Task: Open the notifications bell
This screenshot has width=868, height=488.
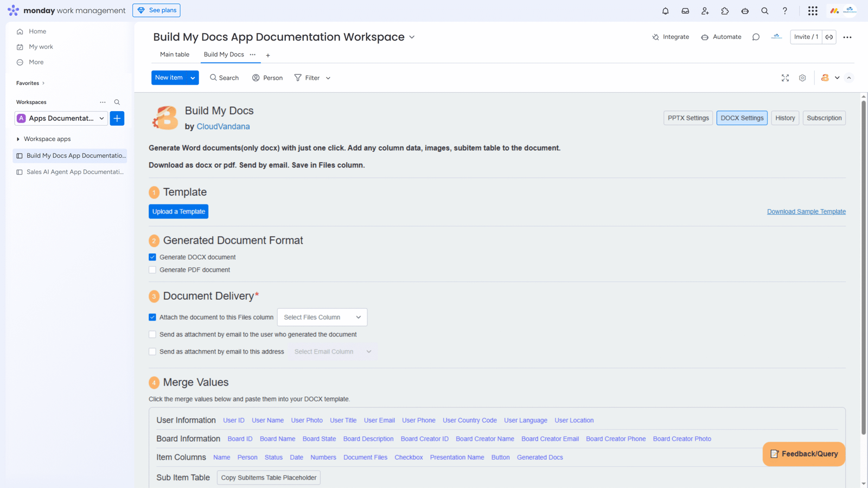Action: click(665, 11)
